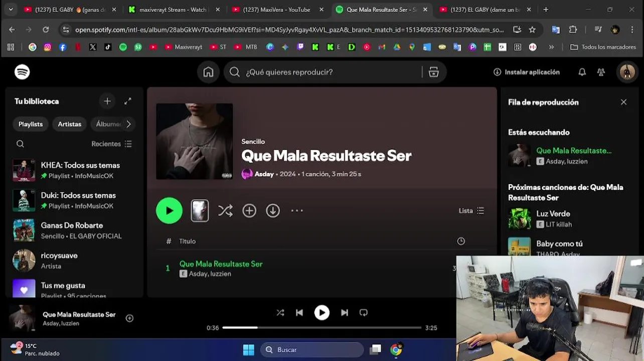Image resolution: width=644 pixels, height=361 pixels.
Task: Bookmark this page with star icon
Action: click(532, 30)
